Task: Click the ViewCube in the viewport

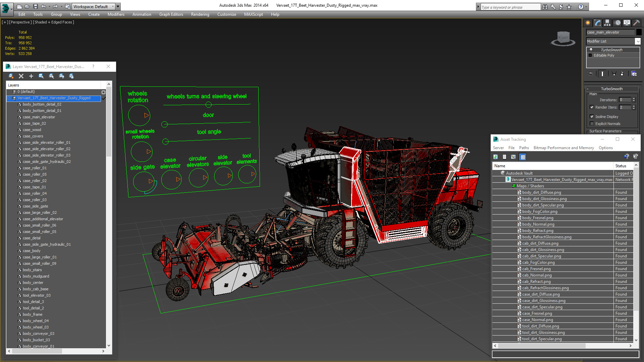Action: [x=563, y=38]
